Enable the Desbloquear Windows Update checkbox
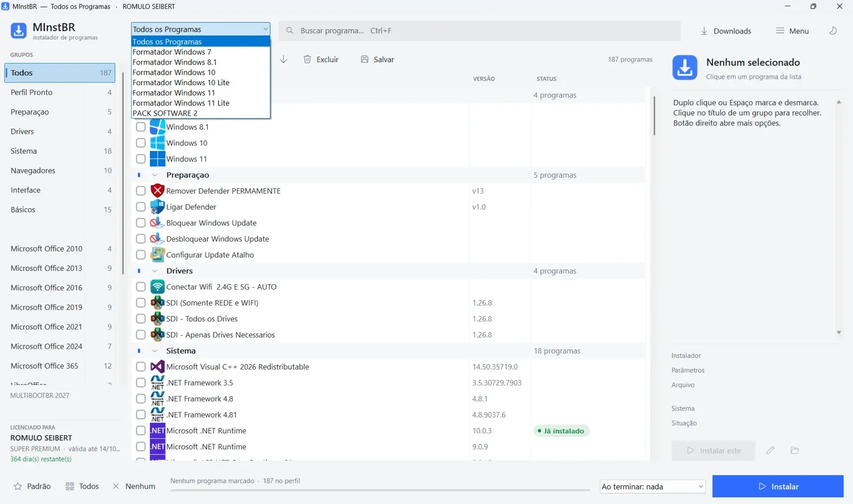Image resolution: width=853 pixels, height=504 pixels. click(x=141, y=239)
